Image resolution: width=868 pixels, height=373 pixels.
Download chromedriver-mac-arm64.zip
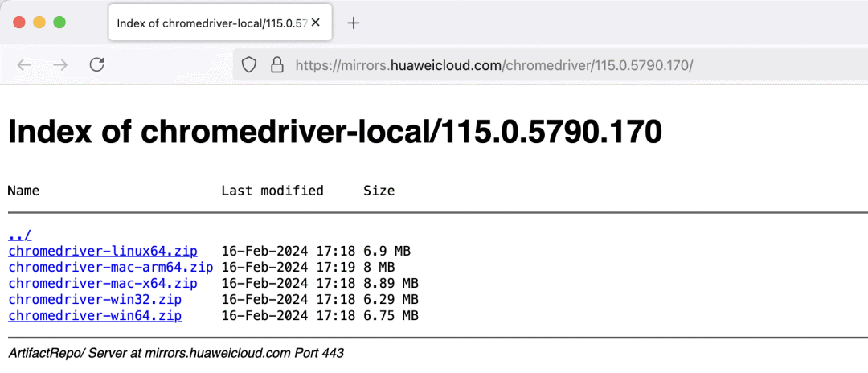pyautogui.click(x=111, y=268)
